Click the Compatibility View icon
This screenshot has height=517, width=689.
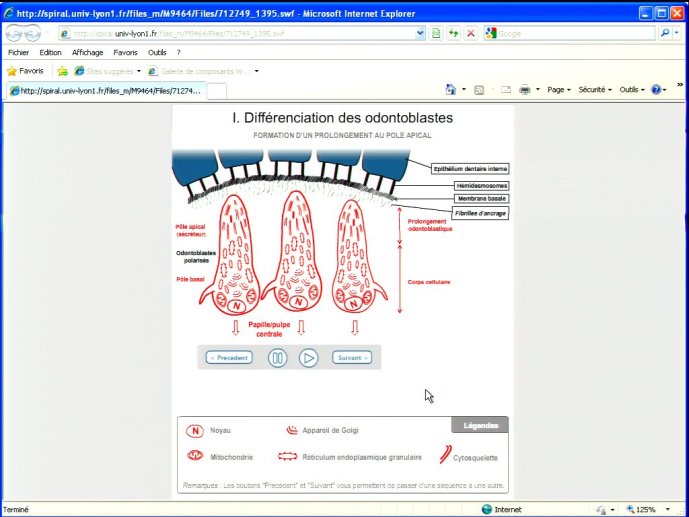click(436, 33)
